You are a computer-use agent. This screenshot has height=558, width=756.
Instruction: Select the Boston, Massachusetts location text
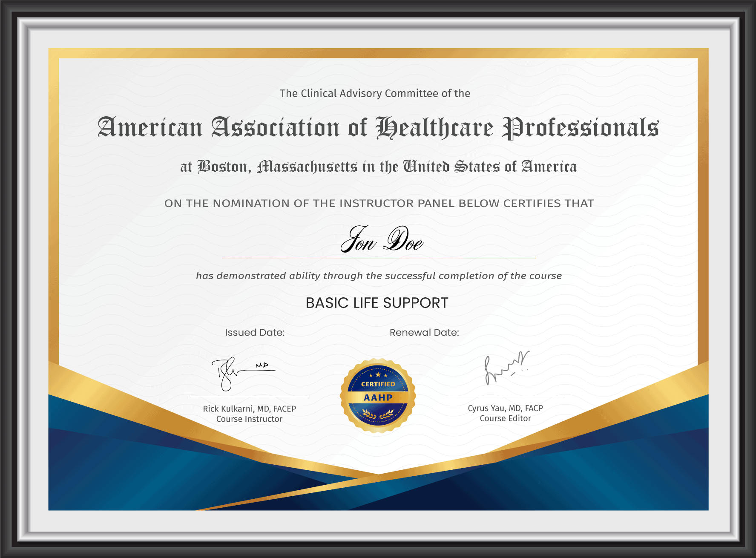(378, 166)
